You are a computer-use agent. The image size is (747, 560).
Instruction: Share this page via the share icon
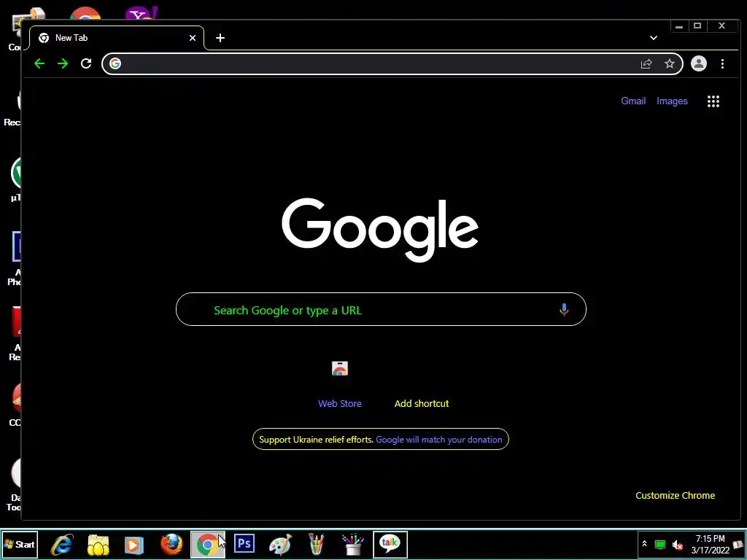(x=646, y=64)
